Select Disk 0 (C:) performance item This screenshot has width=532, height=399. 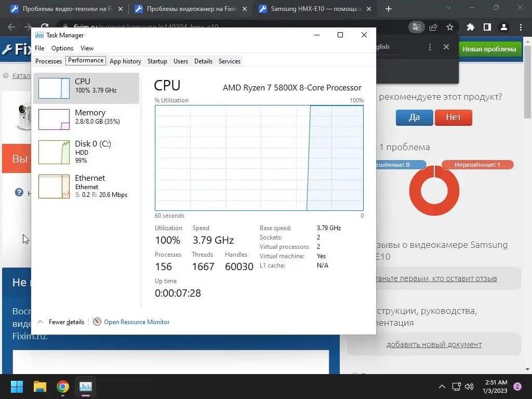pyautogui.click(x=86, y=152)
